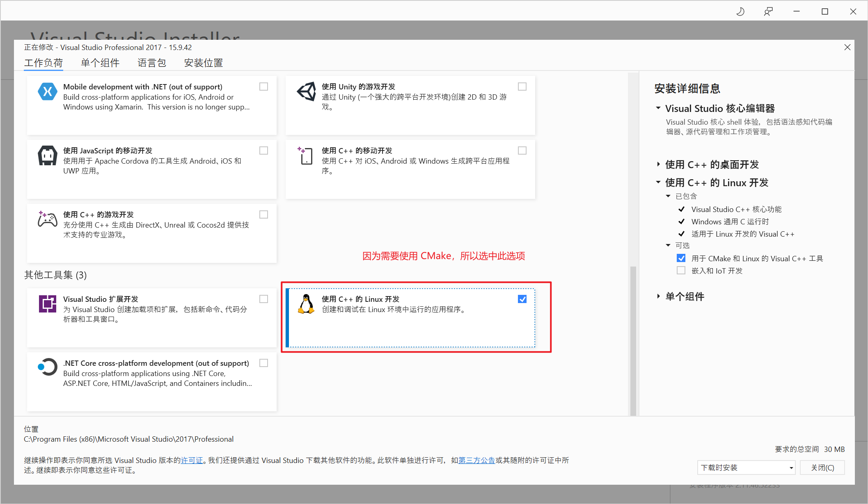Open the 第三方公告 link
This screenshot has height=504, width=868.
[x=476, y=460]
